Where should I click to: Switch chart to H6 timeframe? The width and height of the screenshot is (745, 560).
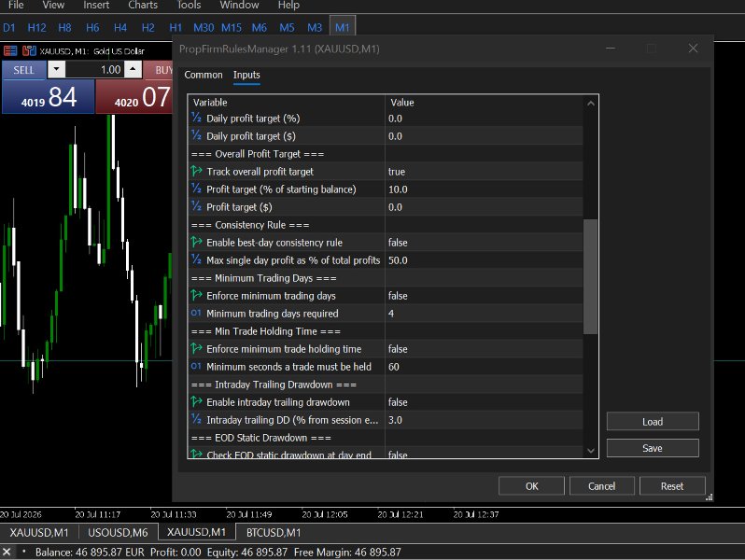point(92,28)
